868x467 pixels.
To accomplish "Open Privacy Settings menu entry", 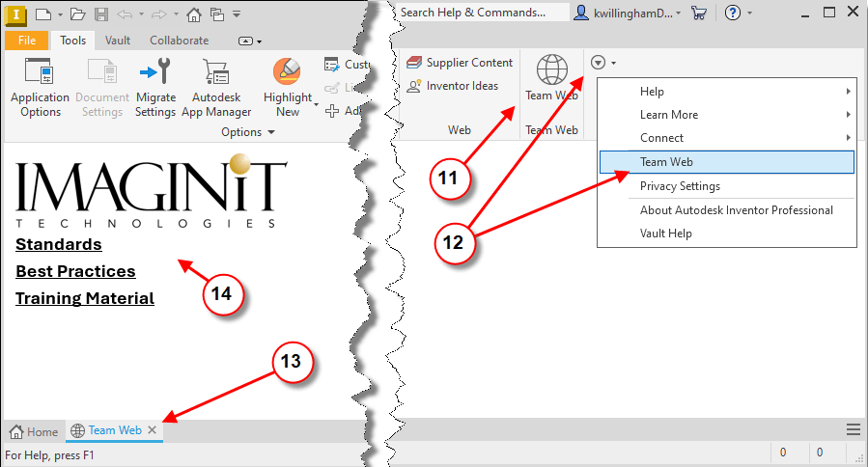I will pos(727,186).
